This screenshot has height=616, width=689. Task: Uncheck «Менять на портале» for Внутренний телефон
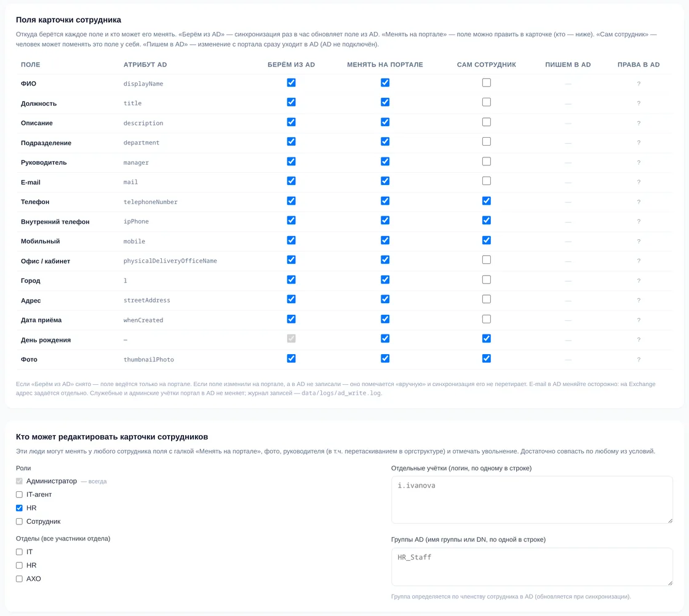pos(385,221)
